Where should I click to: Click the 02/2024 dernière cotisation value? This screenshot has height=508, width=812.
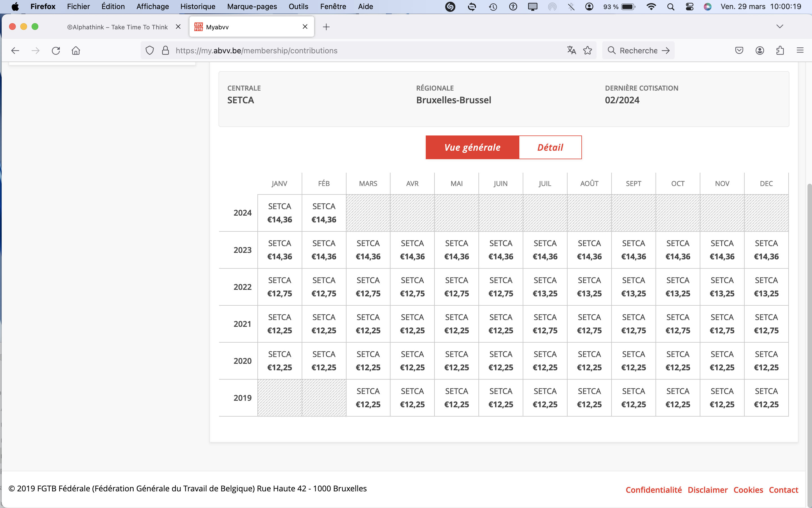click(x=622, y=100)
